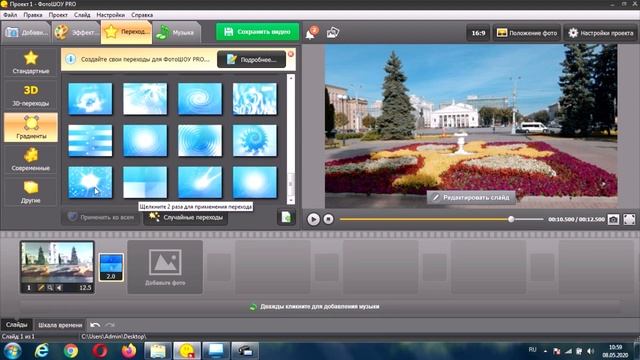Click Редактировать слайд on preview

pos(471,198)
